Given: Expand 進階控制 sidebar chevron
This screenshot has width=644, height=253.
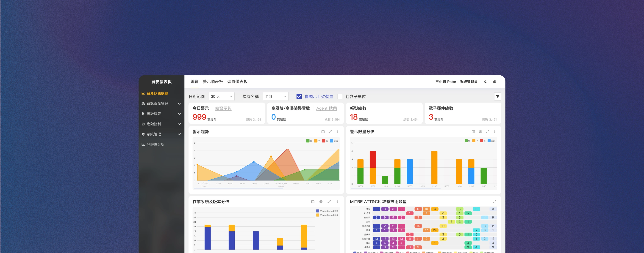Looking at the screenshot, I should pos(179,124).
